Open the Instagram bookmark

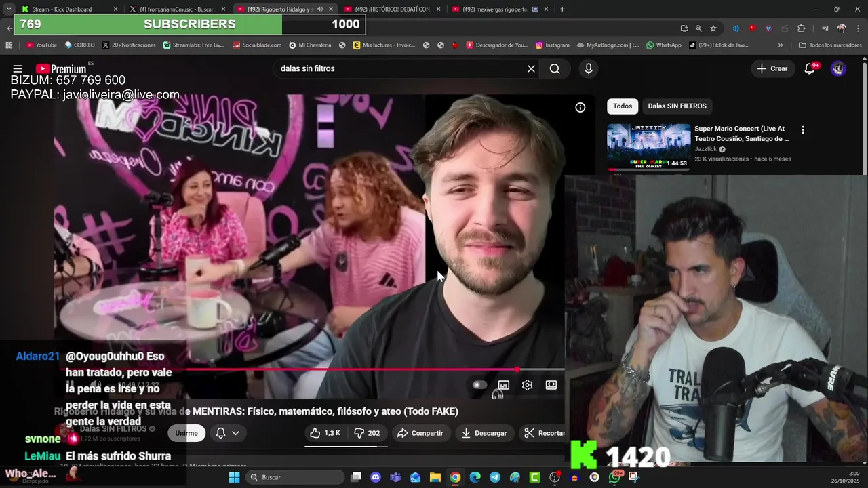552,45
